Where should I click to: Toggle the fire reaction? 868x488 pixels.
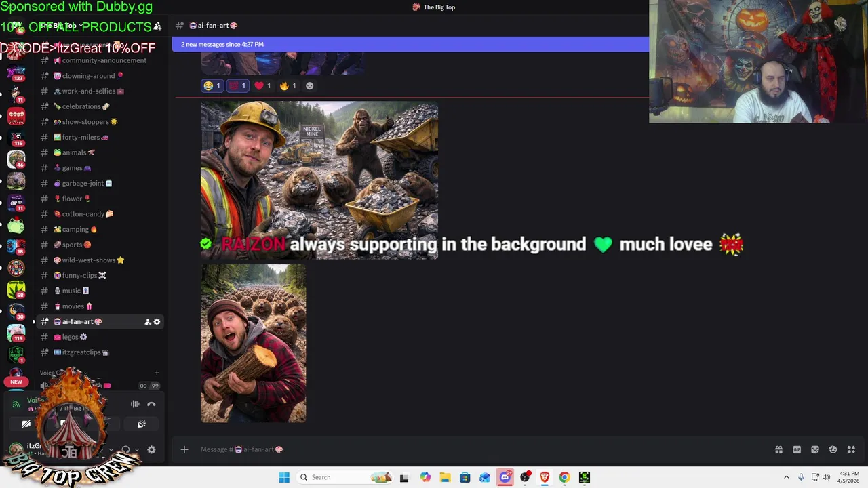click(x=288, y=86)
